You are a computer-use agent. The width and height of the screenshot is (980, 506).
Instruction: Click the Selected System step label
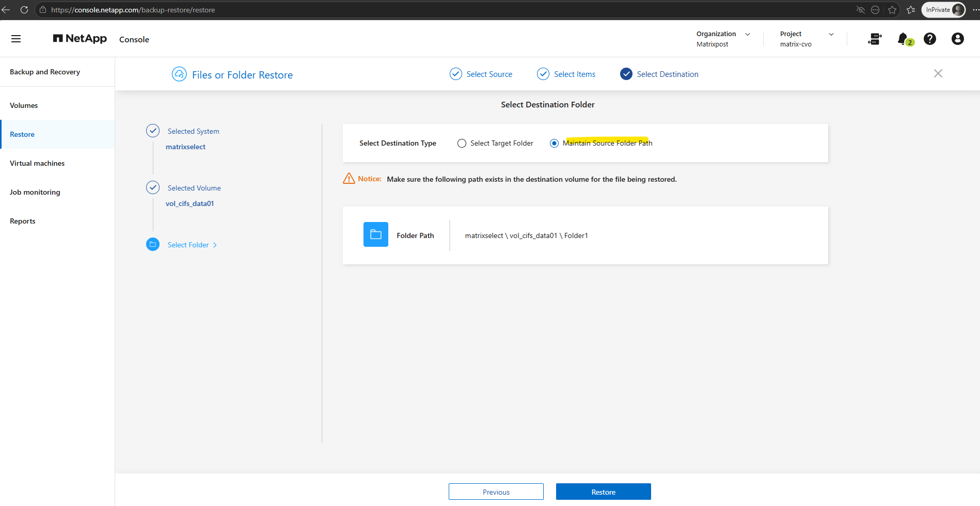click(x=193, y=131)
